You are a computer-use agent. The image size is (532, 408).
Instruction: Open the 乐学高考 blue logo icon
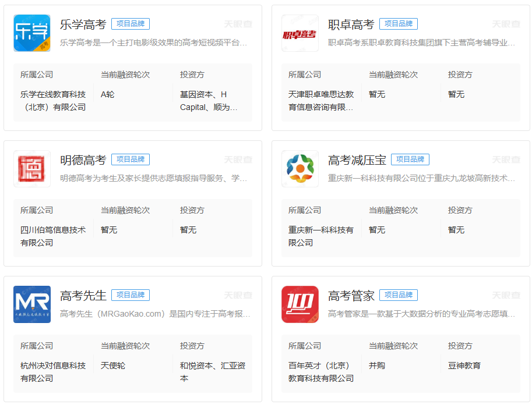click(32, 33)
